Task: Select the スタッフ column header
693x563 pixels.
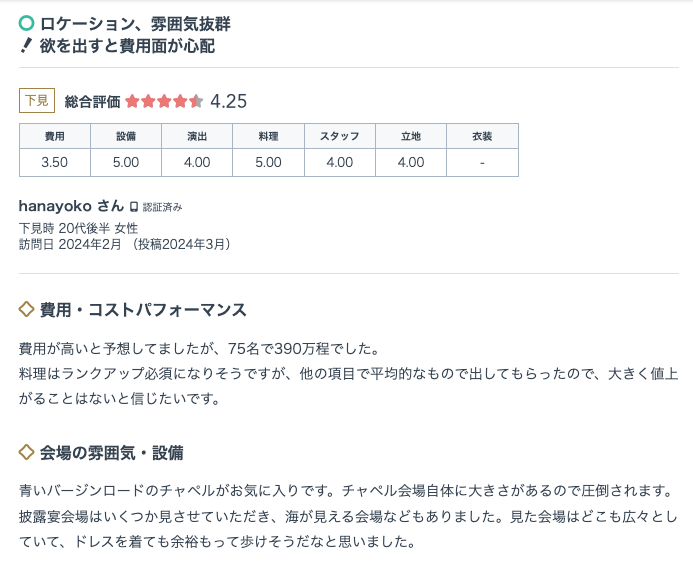Action: tap(340, 136)
